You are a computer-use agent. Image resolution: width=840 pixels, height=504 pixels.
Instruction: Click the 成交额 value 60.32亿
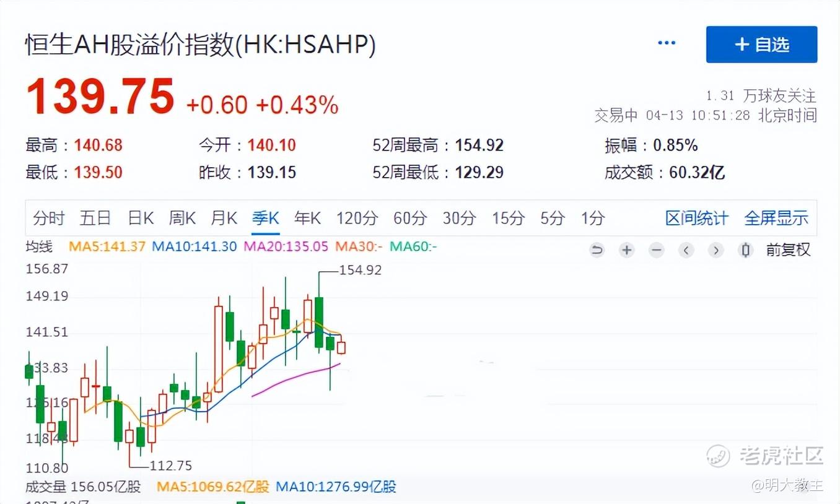coord(697,172)
